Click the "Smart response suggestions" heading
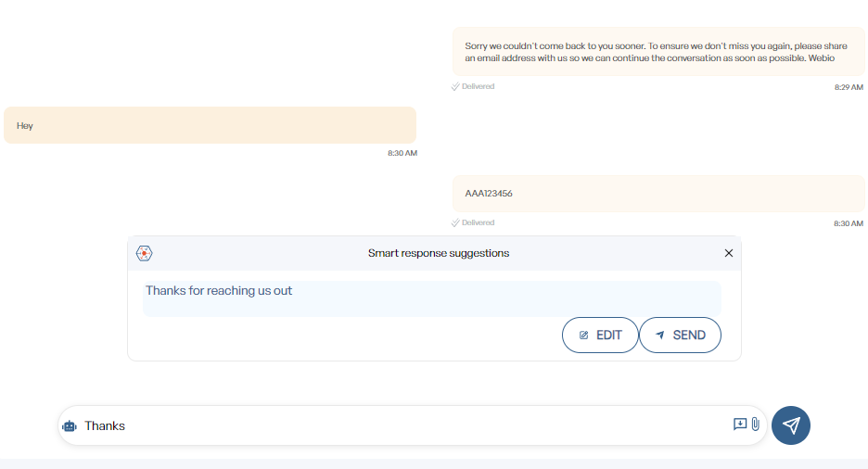This screenshot has width=868, height=469. (438, 253)
